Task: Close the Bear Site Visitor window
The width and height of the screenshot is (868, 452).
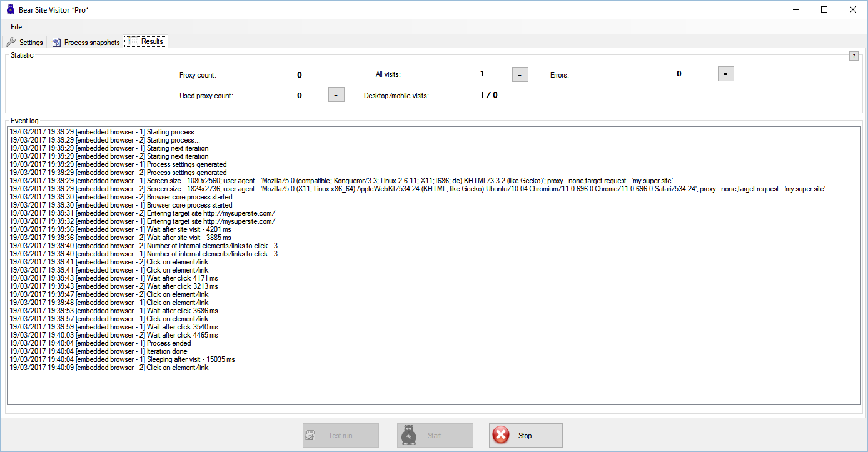Action: pos(853,9)
